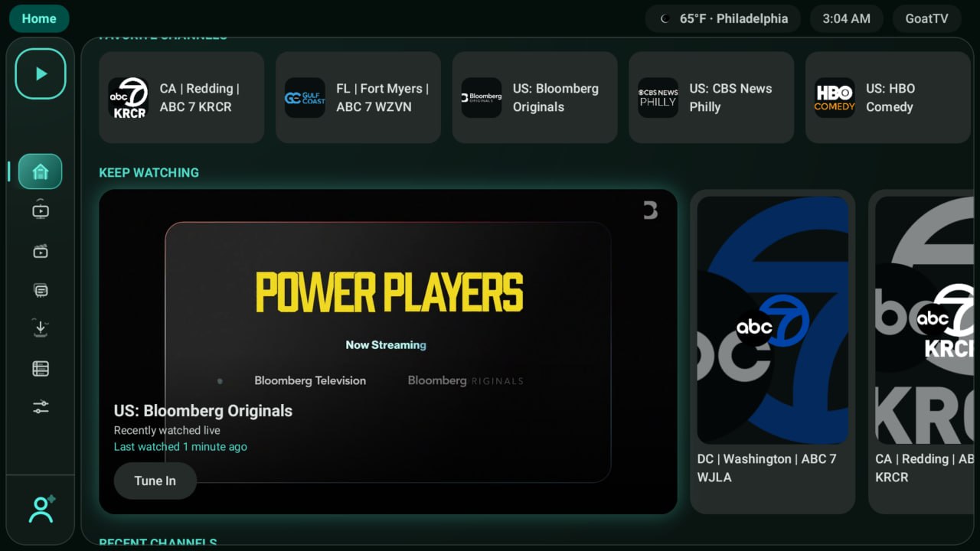Screen dimensions: 980x551
Task: Open the DC Washington ABC 7 WJLA card
Action: pyautogui.click(x=773, y=351)
